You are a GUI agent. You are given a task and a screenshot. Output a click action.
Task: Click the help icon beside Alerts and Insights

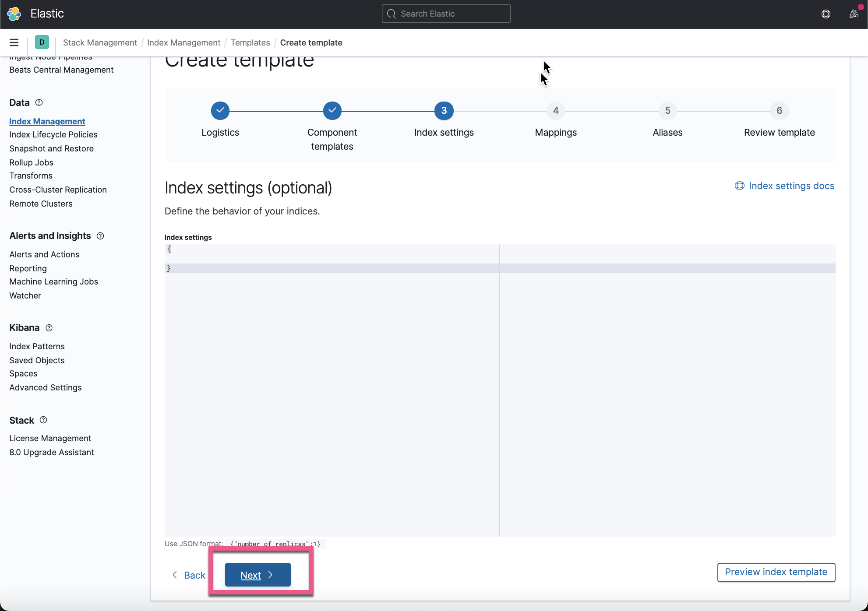point(100,236)
